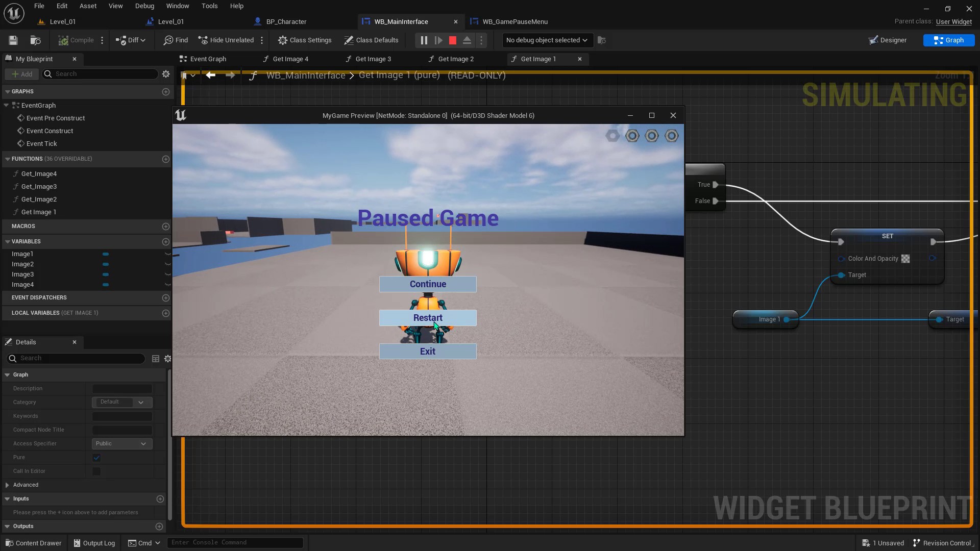This screenshot has width=980, height=551.
Task: Click the Save blueprint icon
Action: [13, 40]
